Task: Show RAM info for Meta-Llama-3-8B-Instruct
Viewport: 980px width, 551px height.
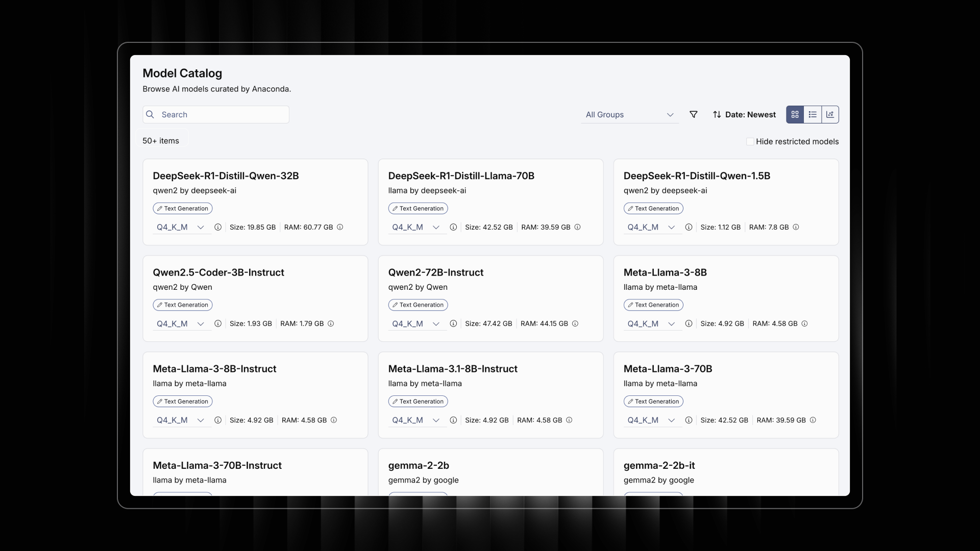Action: [334, 420]
